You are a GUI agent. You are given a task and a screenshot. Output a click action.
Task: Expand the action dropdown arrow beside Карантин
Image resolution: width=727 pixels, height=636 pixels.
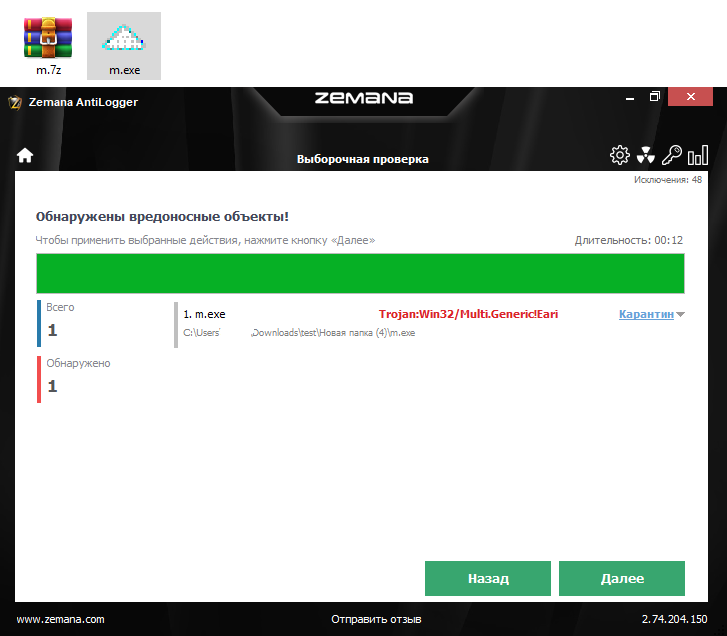tap(680, 315)
